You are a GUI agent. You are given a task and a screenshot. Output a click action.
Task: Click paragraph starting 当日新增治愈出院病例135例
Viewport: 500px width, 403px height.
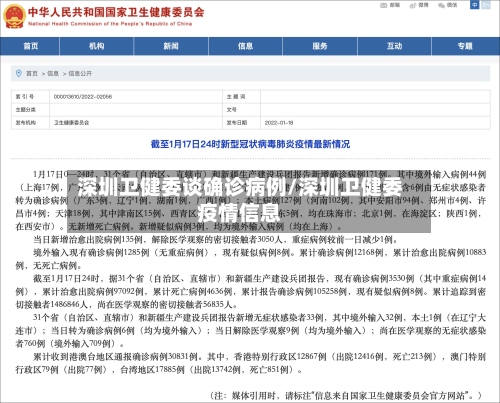pyautogui.click(x=215, y=239)
